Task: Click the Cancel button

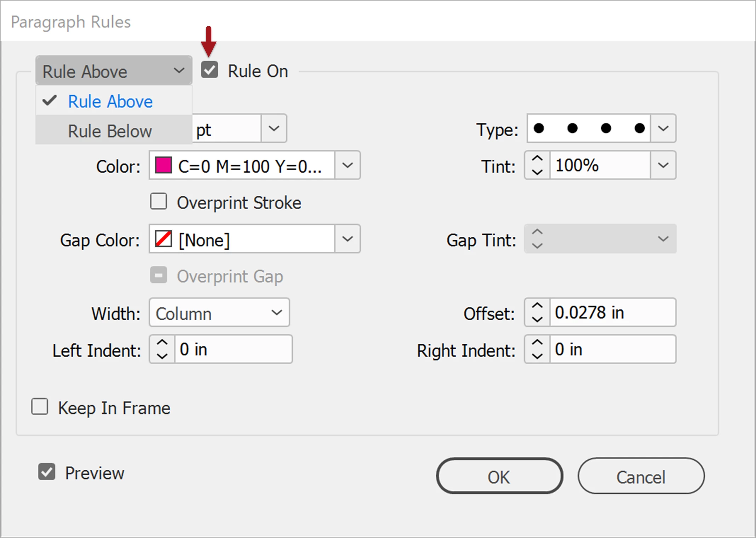Action: tap(641, 476)
